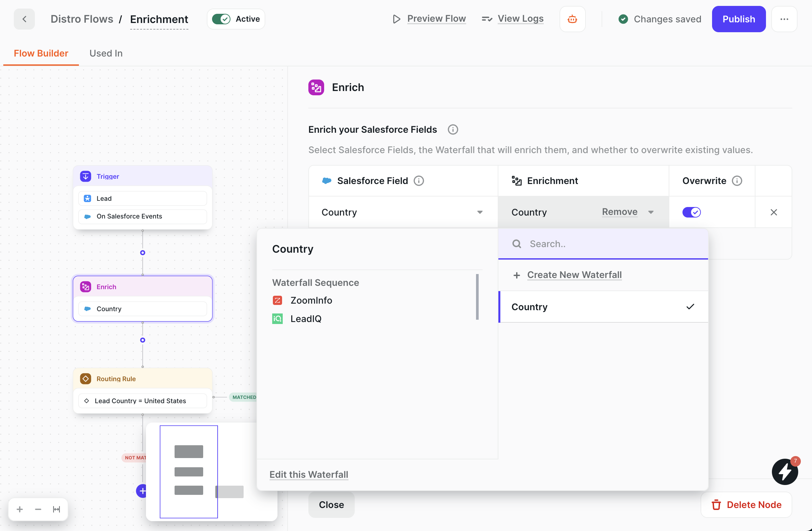The image size is (812, 531).
Task: Open the Distro Flows breadcrumb
Action: click(82, 19)
